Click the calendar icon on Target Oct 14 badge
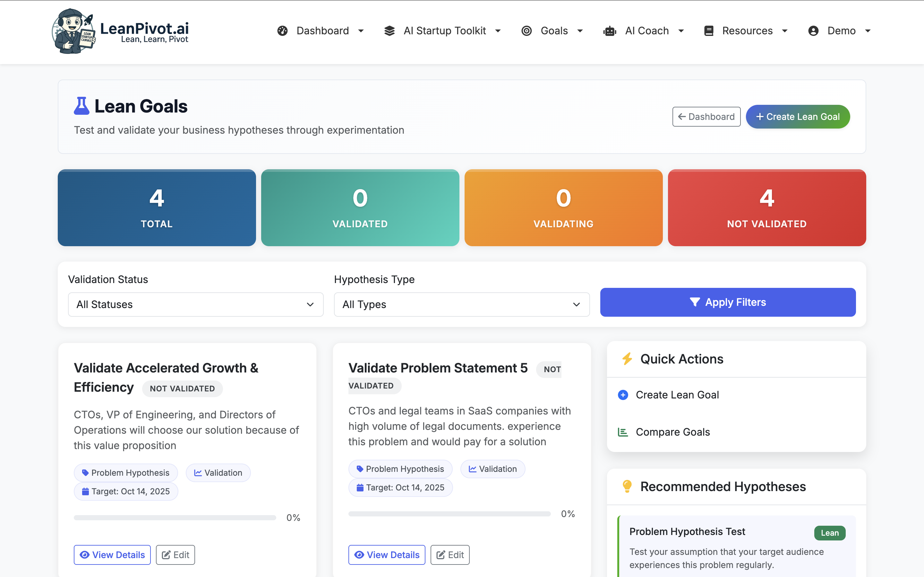 86,491
